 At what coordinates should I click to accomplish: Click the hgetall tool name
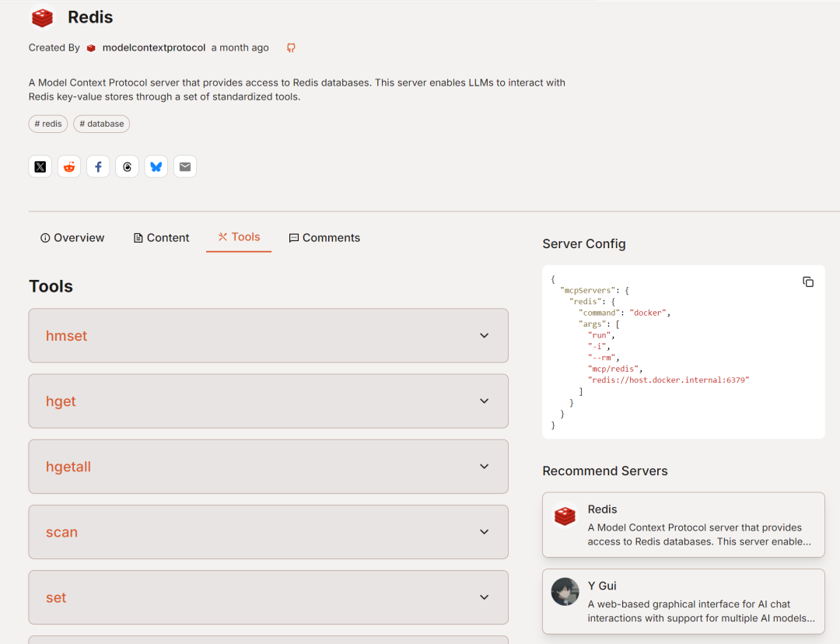(68, 467)
